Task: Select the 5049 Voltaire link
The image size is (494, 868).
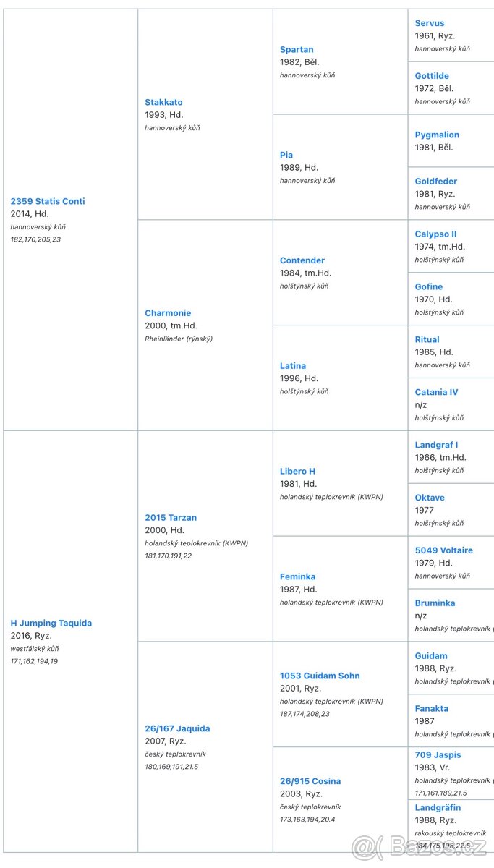Action: [443, 550]
